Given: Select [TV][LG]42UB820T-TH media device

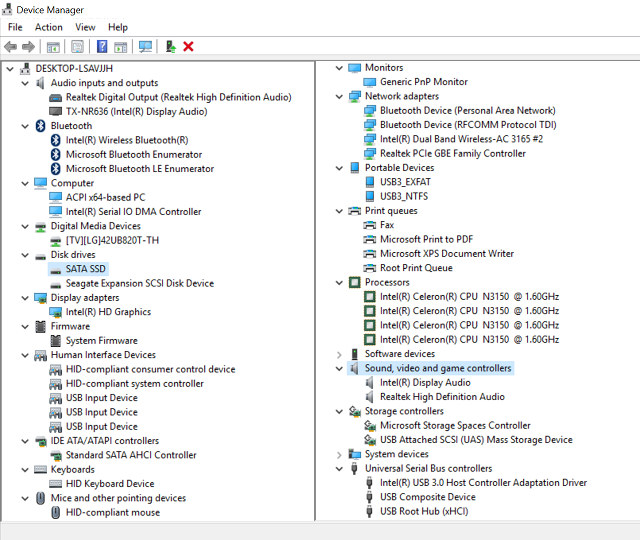Looking at the screenshot, I should pos(112,240).
